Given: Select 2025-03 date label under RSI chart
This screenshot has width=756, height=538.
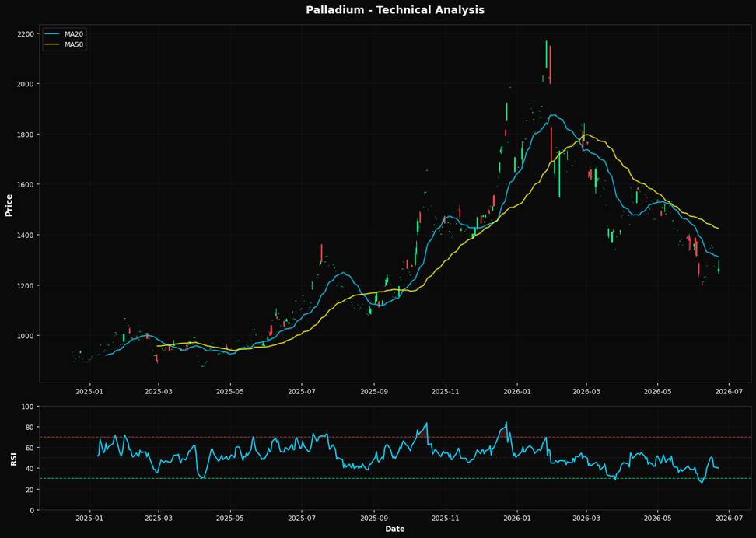Looking at the screenshot, I should 159,519.
